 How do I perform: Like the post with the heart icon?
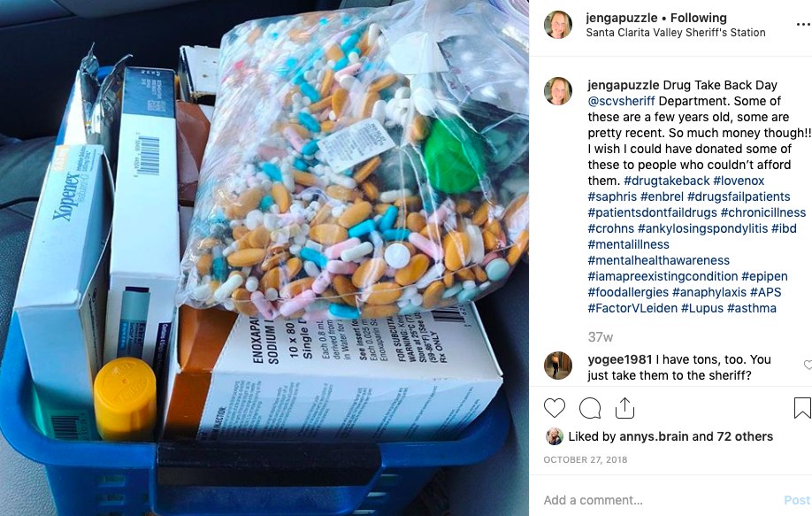tap(554, 408)
